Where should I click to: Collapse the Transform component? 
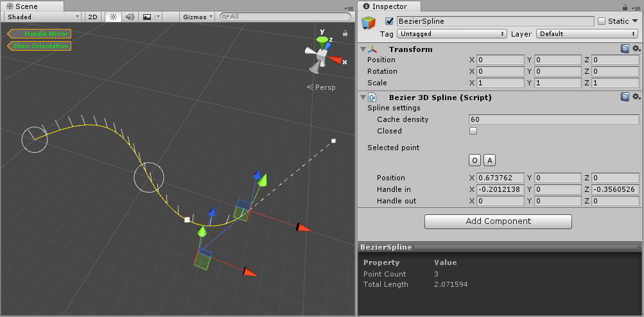(x=363, y=49)
